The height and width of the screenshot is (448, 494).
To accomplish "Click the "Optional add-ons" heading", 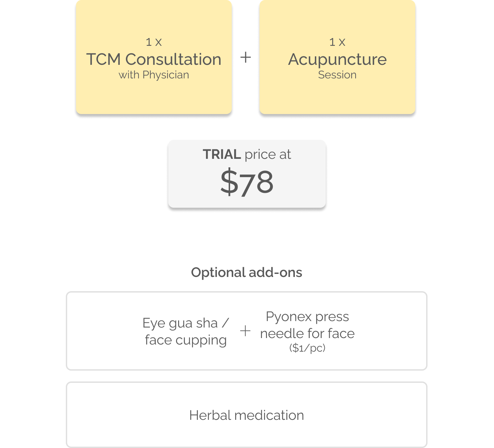I will [247, 273].
